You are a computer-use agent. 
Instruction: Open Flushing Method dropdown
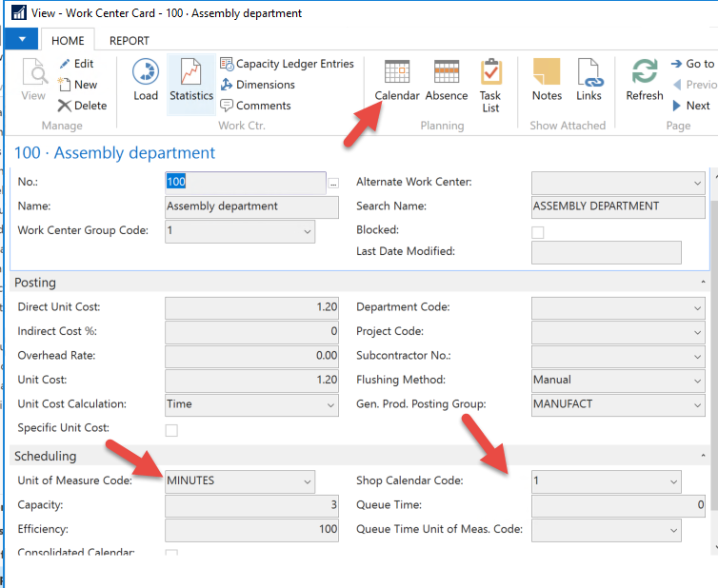click(x=697, y=382)
